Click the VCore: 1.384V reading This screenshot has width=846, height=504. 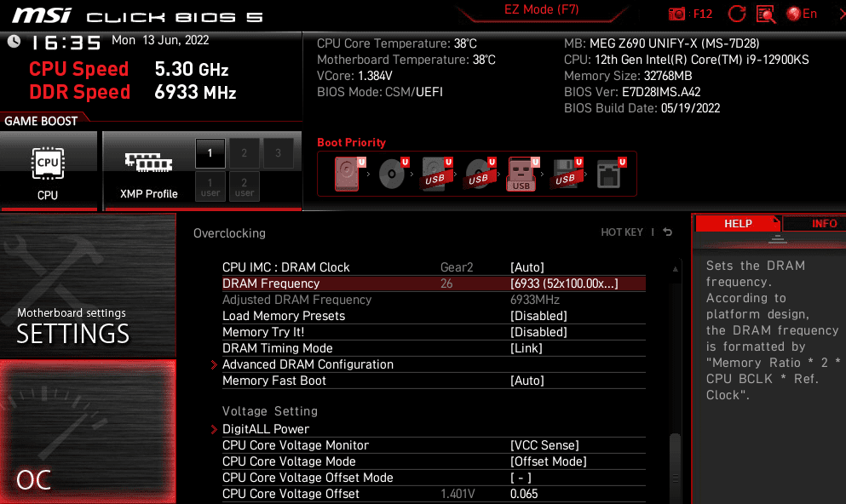click(x=354, y=76)
